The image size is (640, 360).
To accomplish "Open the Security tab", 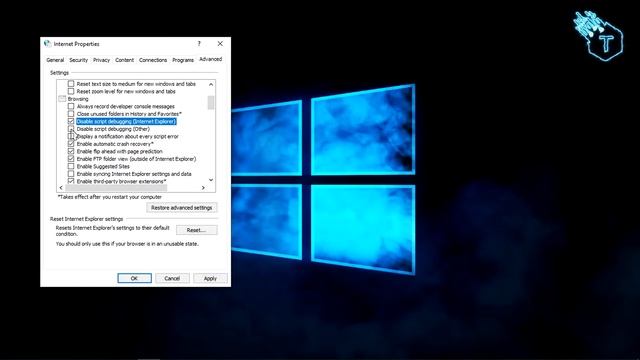I will [78, 60].
